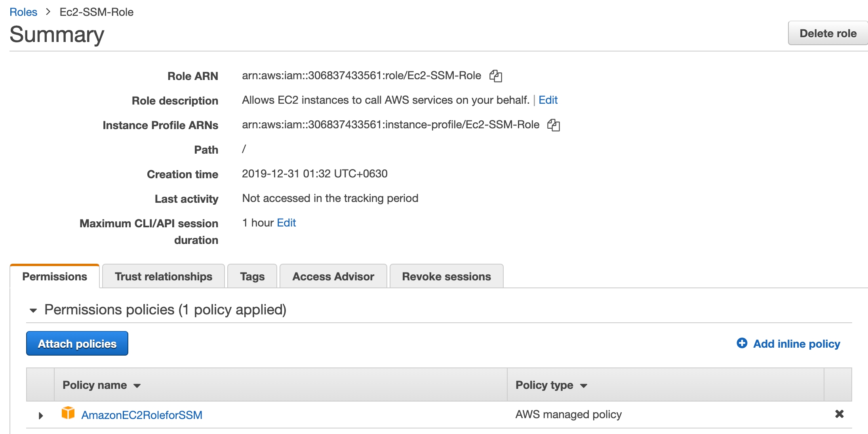Viewport: 868px width, 434px height.
Task: Edit the maximum session duration
Action: click(x=286, y=223)
